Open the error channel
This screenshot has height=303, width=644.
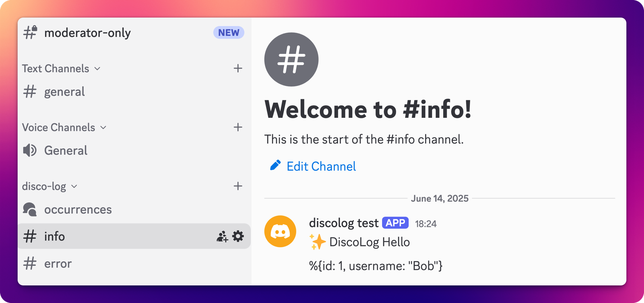58,264
